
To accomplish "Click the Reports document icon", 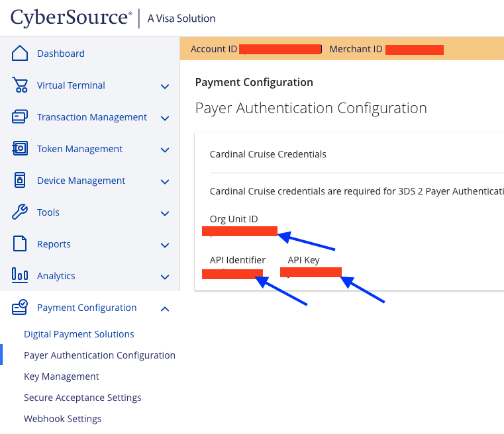I will pyautogui.click(x=20, y=243).
